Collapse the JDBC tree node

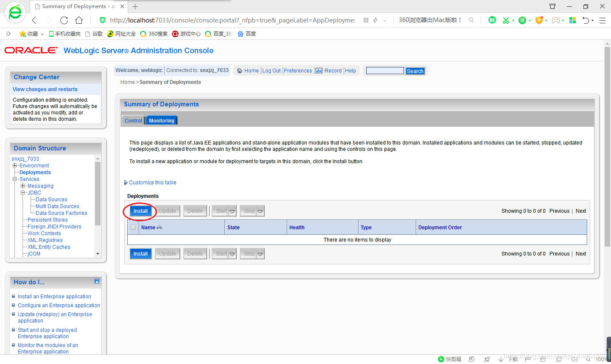click(x=23, y=193)
